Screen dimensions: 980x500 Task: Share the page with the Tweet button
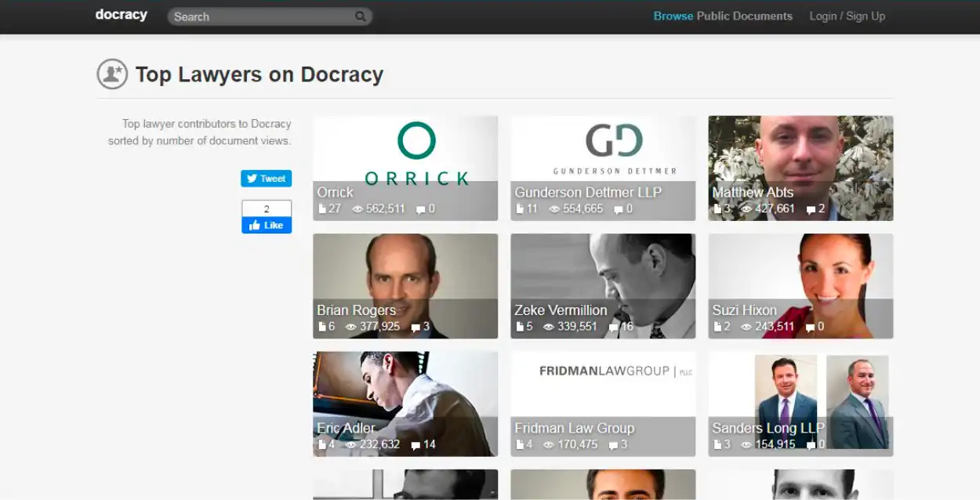pyautogui.click(x=266, y=179)
